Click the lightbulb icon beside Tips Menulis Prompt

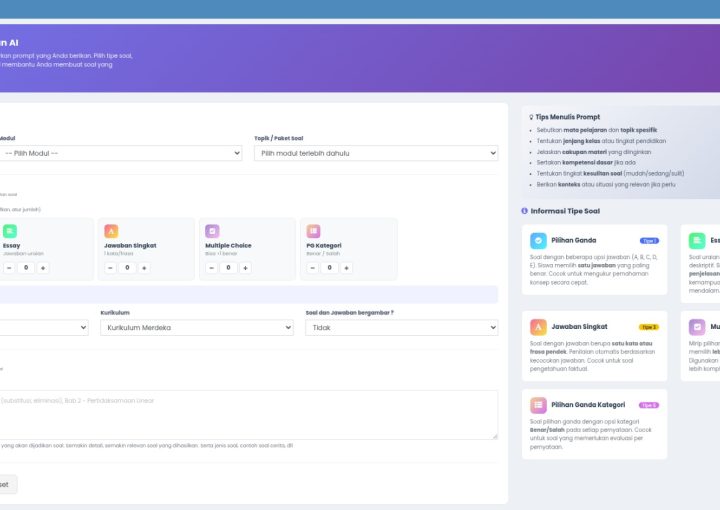point(531,117)
